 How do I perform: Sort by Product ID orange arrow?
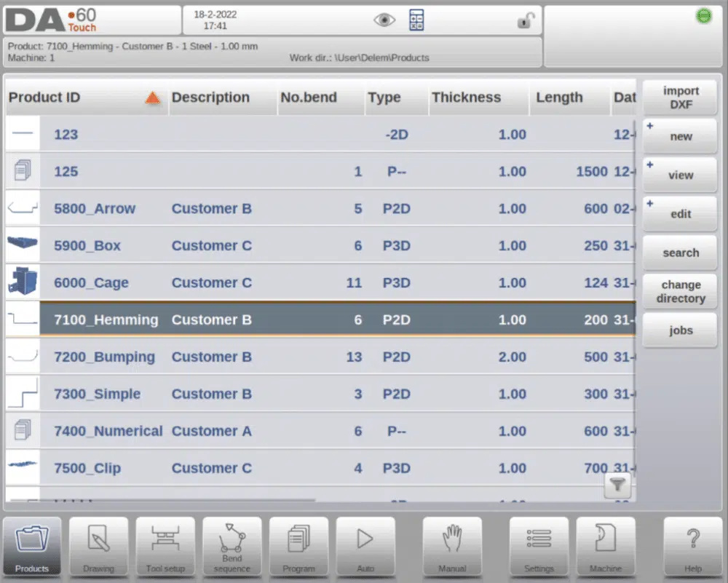coord(152,98)
